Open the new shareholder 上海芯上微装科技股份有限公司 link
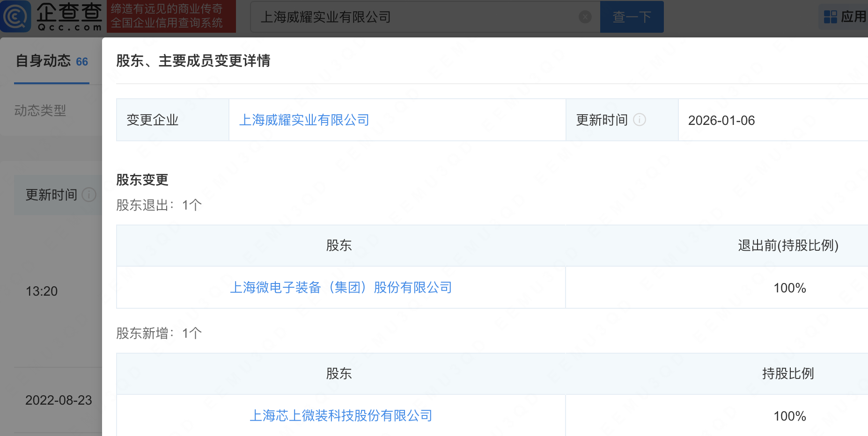Image resolution: width=868 pixels, height=436 pixels. [x=341, y=415]
